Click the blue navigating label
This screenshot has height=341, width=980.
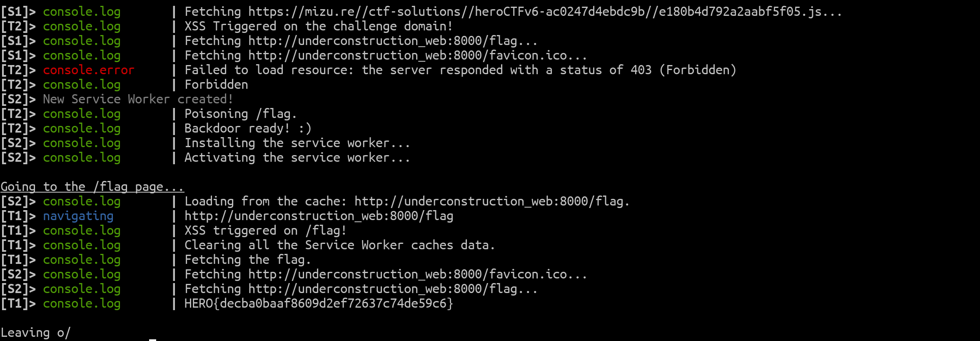pos(78,216)
